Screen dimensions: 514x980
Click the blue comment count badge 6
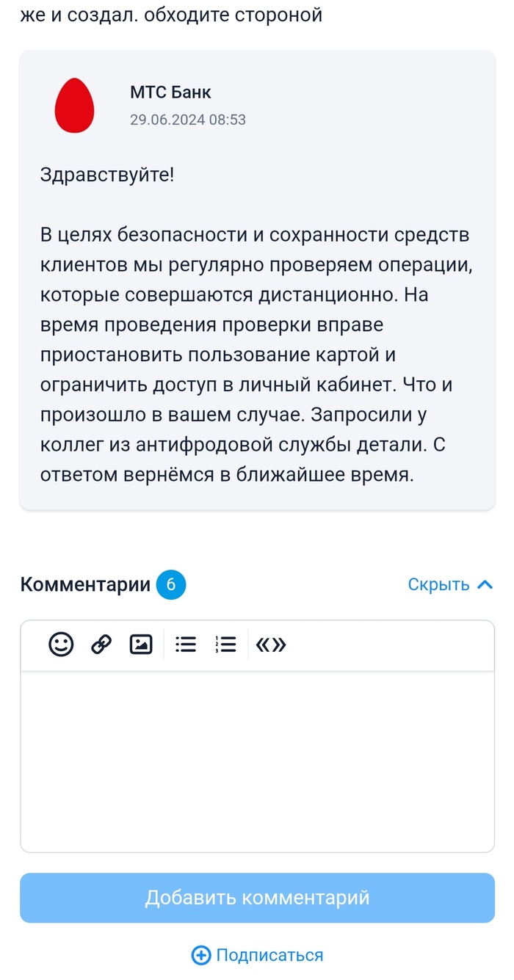pos(171,584)
